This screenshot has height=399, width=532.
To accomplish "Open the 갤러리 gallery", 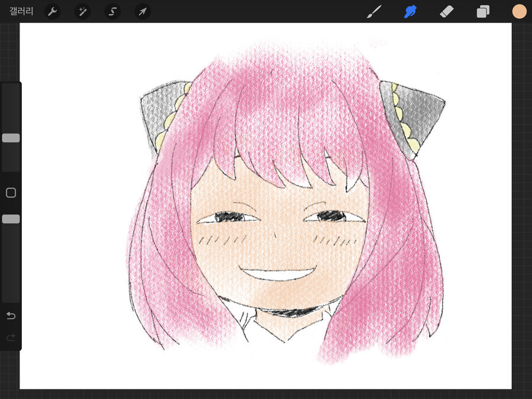I will pos(21,12).
